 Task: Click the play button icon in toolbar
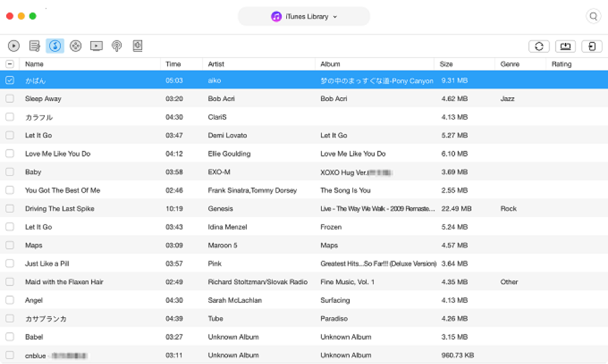coord(14,45)
